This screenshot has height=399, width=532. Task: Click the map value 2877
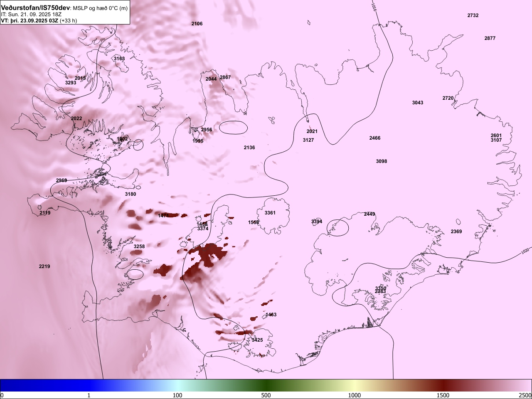(490, 38)
